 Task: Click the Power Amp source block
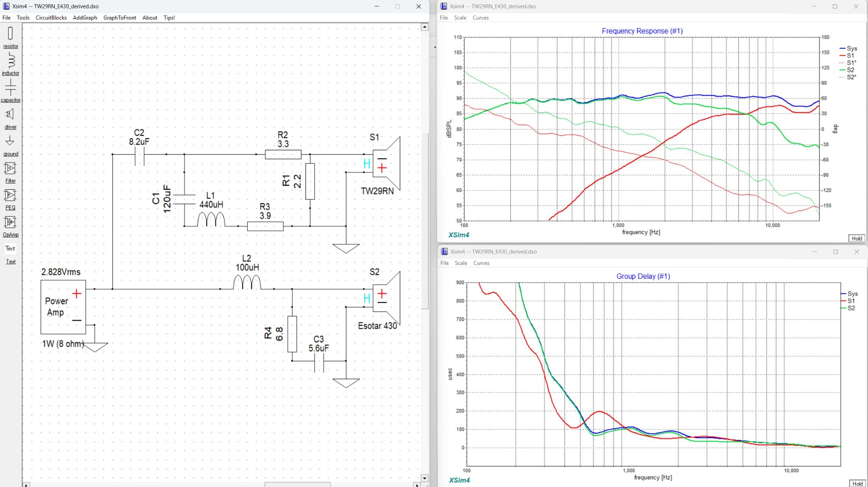tap(63, 307)
